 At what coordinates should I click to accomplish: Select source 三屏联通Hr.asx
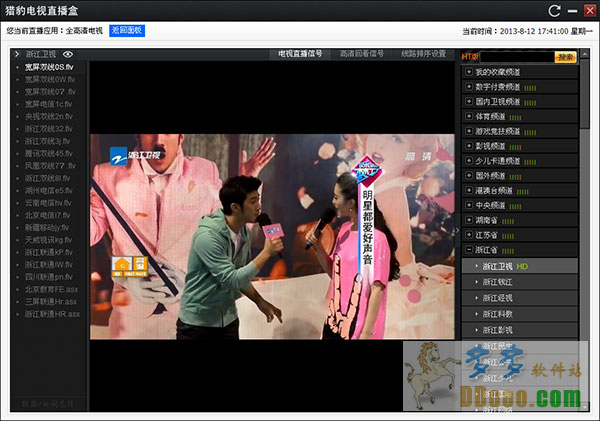[x=49, y=302]
